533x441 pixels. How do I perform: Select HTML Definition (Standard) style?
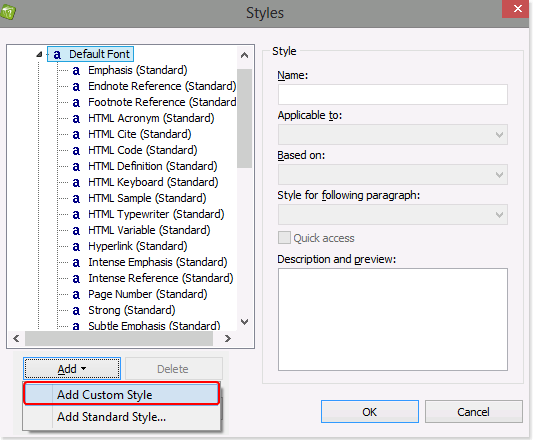pos(153,166)
